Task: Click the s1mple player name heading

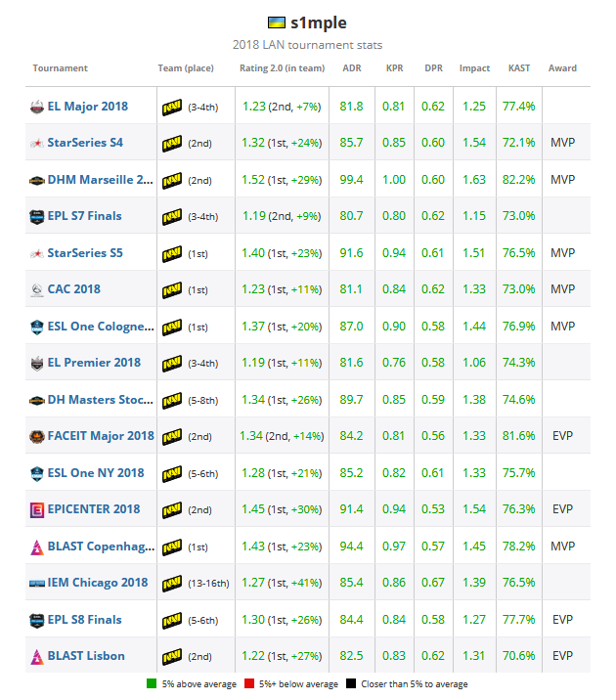Action: [319, 22]
